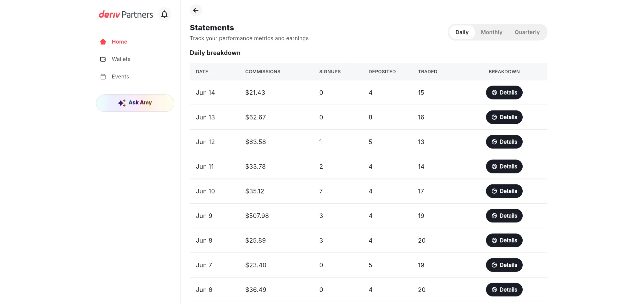Click the Wallets wallet icon
Image resolution: width=644 pixels, height=304 pixels.
pyautogui.click(x=103, y=59)
